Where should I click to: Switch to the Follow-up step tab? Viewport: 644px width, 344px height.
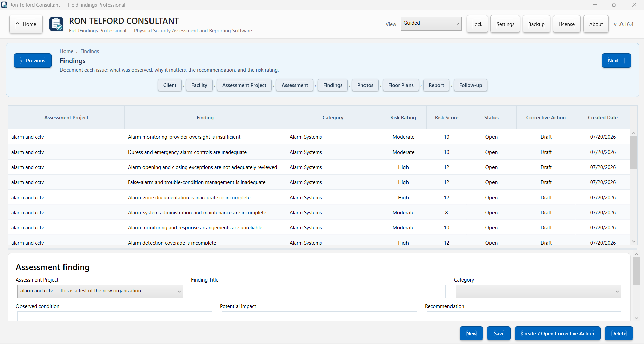pyautogui.click(x=471, y=85)
